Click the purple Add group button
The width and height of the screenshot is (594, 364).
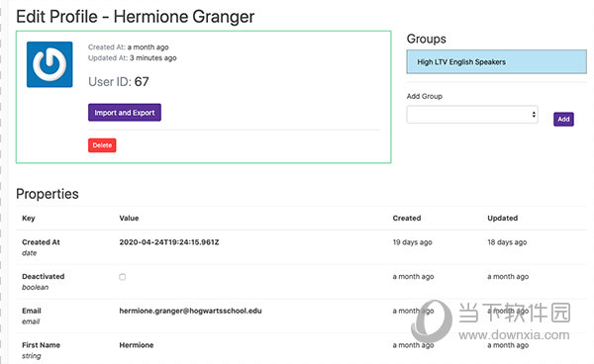tap(563, 119)
